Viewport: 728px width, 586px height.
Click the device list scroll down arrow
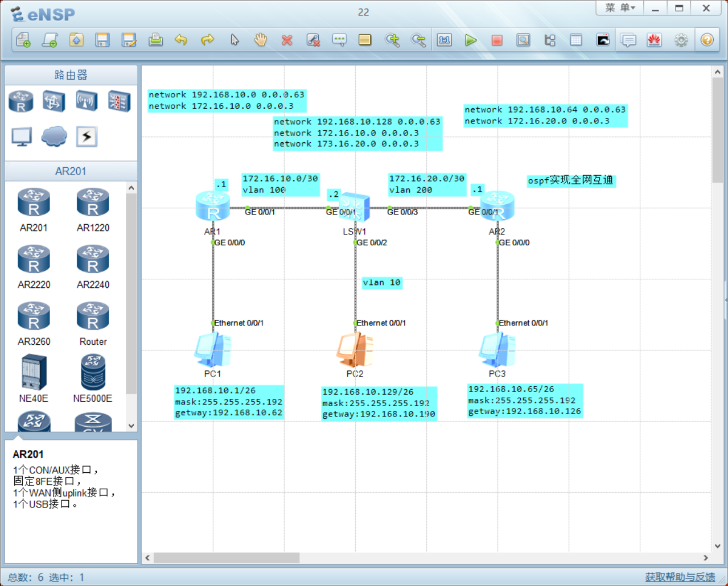click(x=131, y=426)
